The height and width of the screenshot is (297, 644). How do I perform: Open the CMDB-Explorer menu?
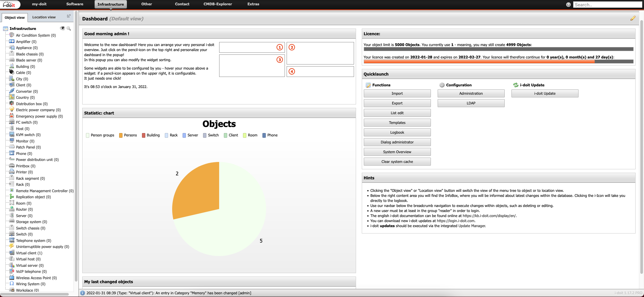pyautogui.click(x=217, y=4)
